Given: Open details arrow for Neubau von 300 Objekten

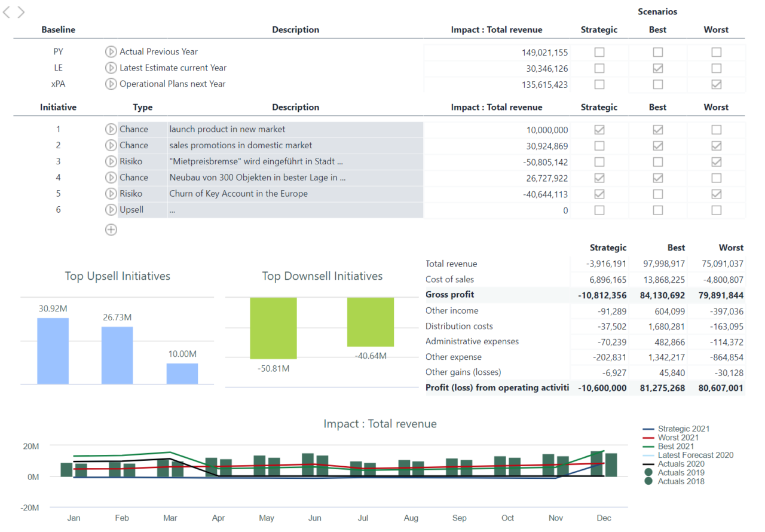Looking at the screenshot, I should [111, 178].
